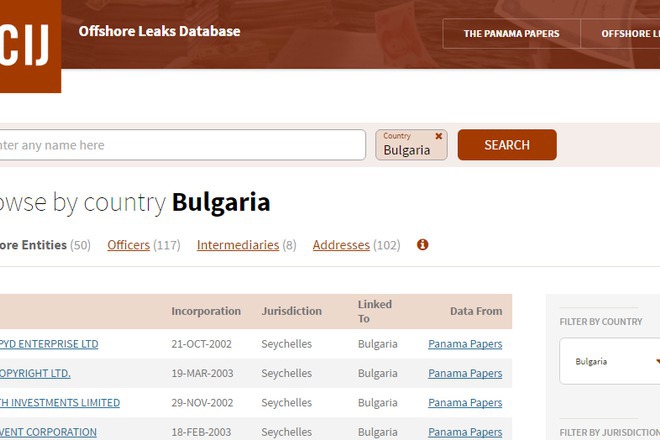Open the INVESTMENTS LIMITED entity link

point(60,403)
